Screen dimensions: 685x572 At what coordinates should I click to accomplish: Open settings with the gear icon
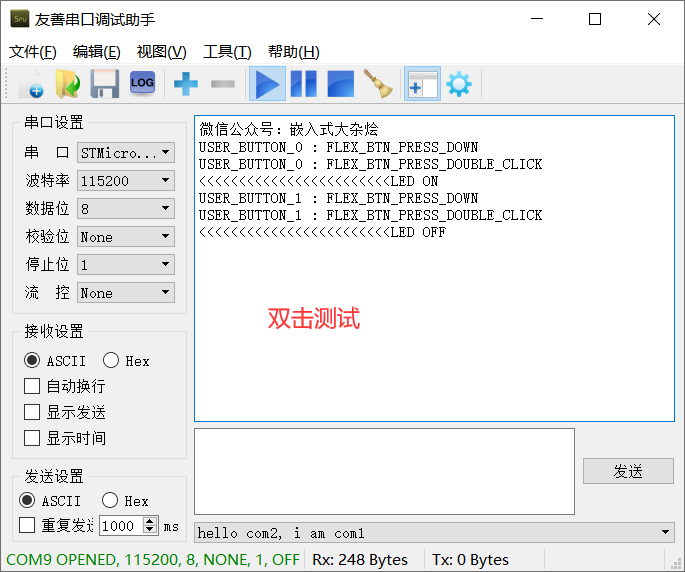coord(459,84)
